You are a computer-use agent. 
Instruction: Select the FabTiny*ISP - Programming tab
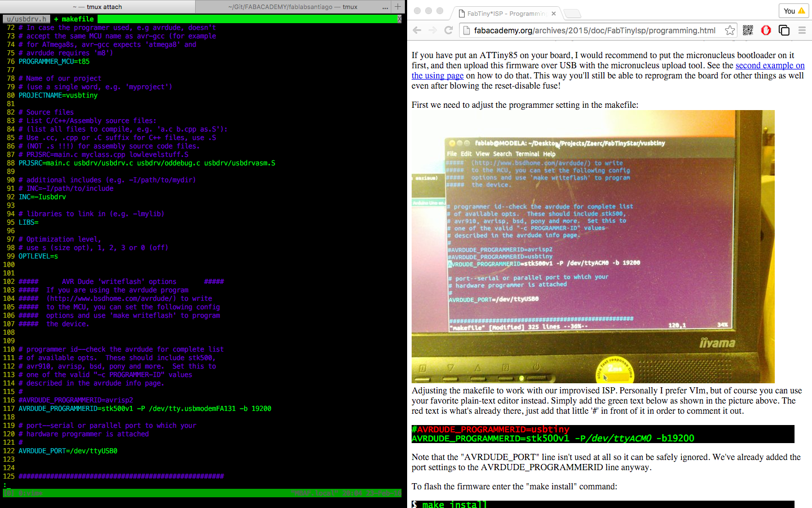[507, 13]
